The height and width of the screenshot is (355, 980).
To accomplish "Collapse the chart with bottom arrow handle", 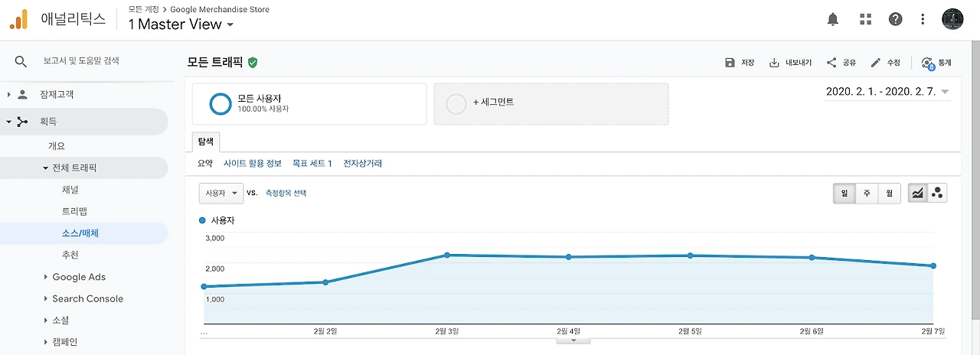I will tap(574, 340).
